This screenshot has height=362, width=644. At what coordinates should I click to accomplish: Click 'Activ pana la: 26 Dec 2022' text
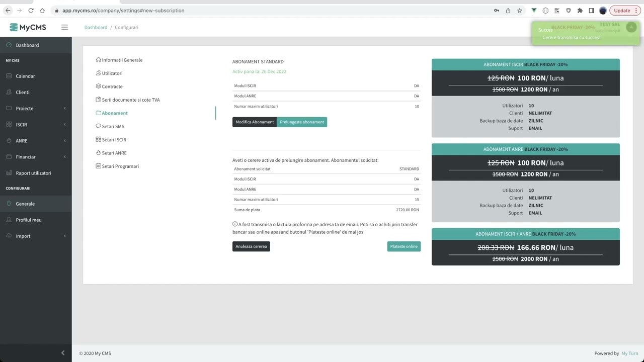(259, 71)
